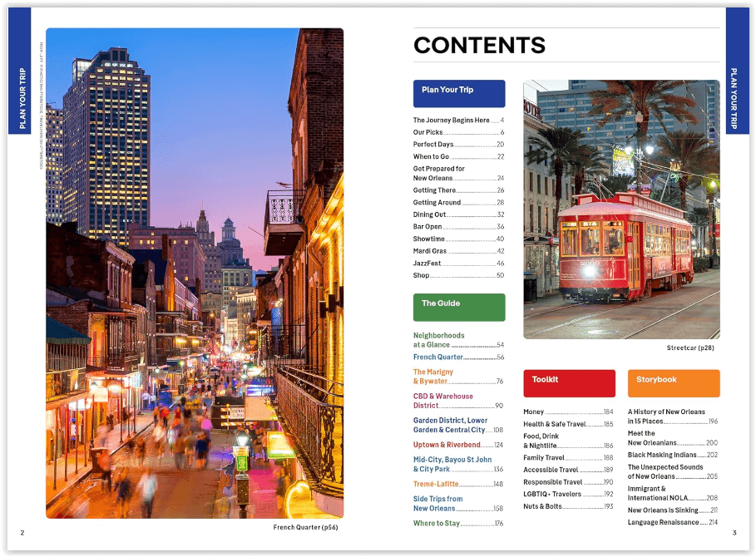Open the Black Masking Indians entry
Image resolution: width=756 pixels, height=557 pixels.
(672, 455)
